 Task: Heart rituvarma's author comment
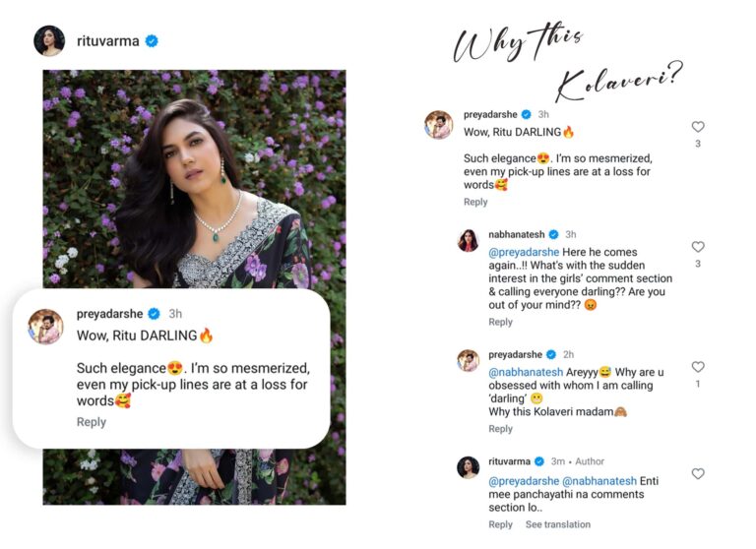(698, 474)
